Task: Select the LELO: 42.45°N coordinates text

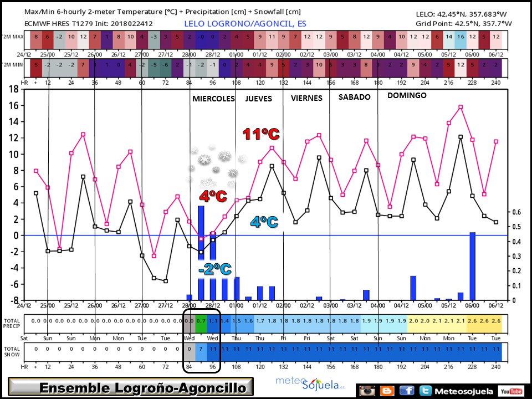Action: pos(461,14)
